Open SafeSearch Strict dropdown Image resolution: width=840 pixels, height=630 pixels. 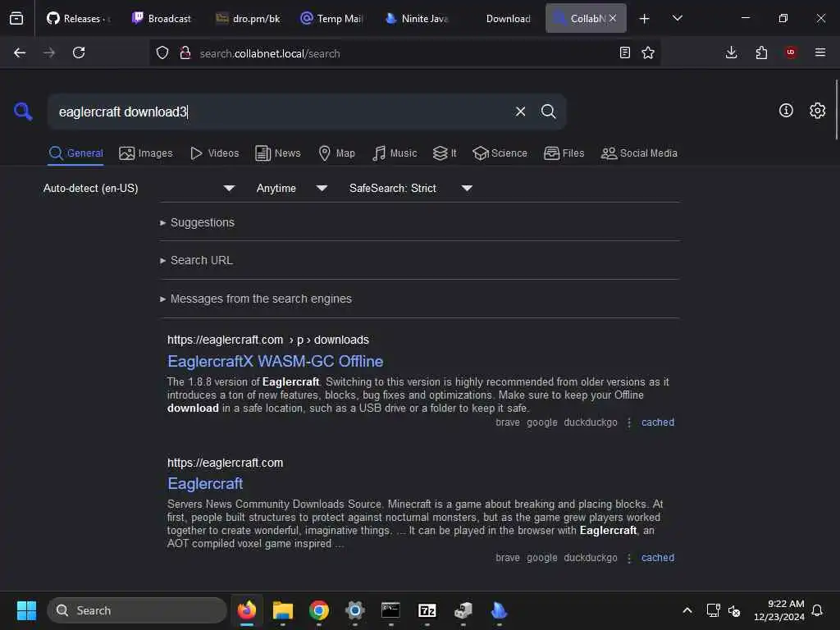(410, 188)
